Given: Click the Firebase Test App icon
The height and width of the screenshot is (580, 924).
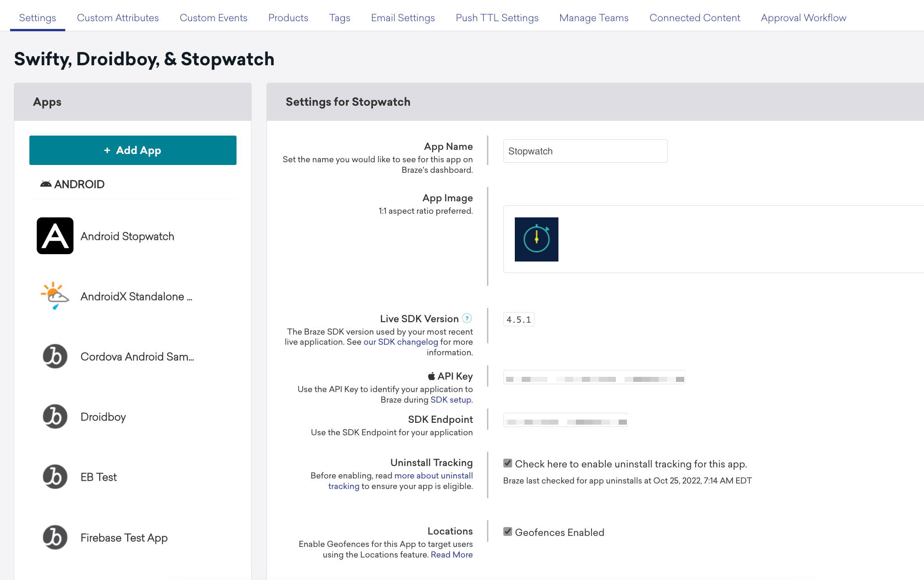Looking at the screenshot, I should click(55, 537).
